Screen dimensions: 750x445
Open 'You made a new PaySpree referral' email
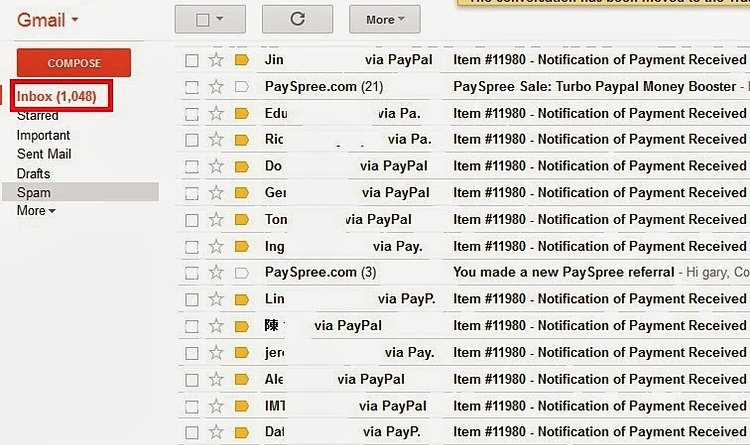(x=563, y=272)
